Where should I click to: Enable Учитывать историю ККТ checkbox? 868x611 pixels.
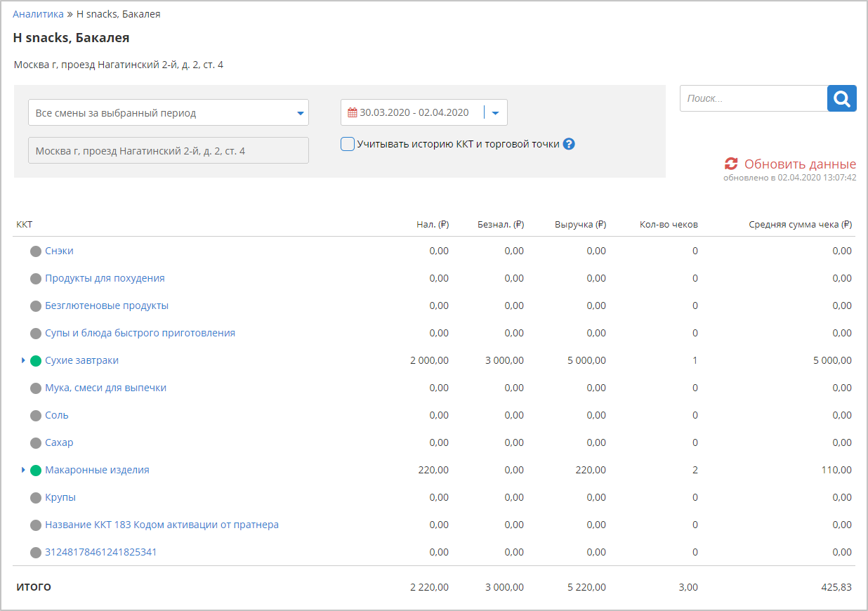(348, 144)
